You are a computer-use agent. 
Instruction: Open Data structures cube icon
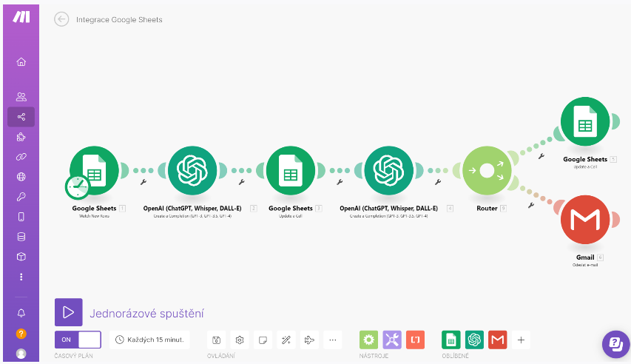(x=21, y=257)
